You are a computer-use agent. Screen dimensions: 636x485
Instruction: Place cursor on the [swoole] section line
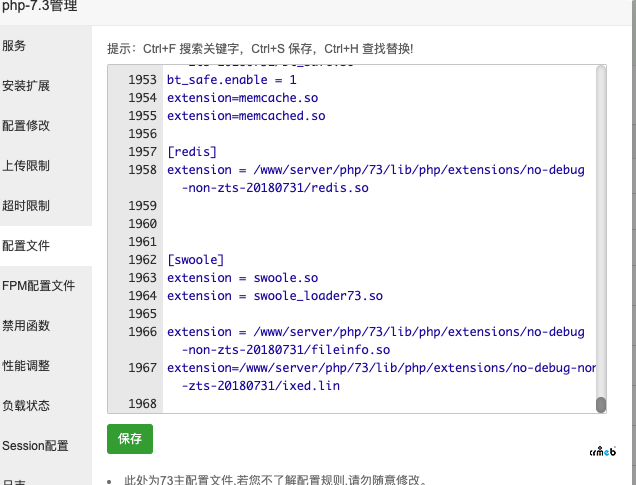198,260
